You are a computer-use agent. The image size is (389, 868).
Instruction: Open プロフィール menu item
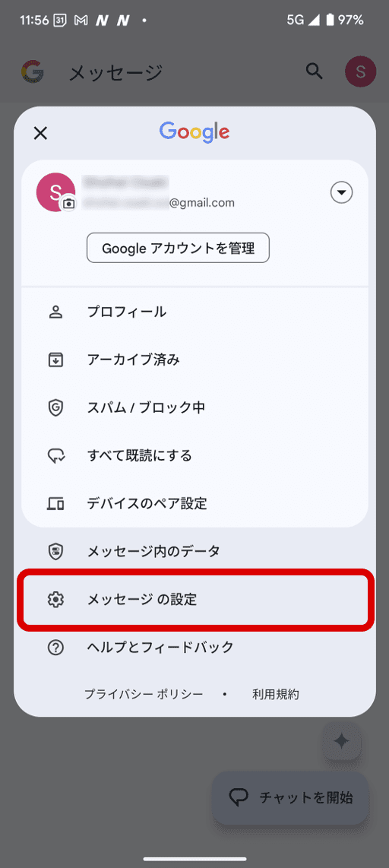(x=194, y=312)
